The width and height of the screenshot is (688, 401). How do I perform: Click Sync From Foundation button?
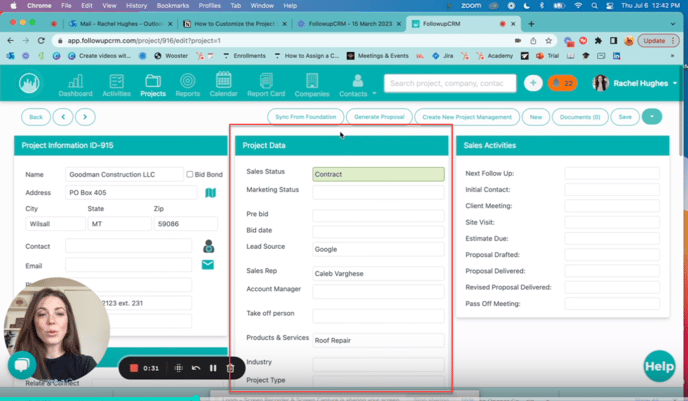click(x=306, y=117)
